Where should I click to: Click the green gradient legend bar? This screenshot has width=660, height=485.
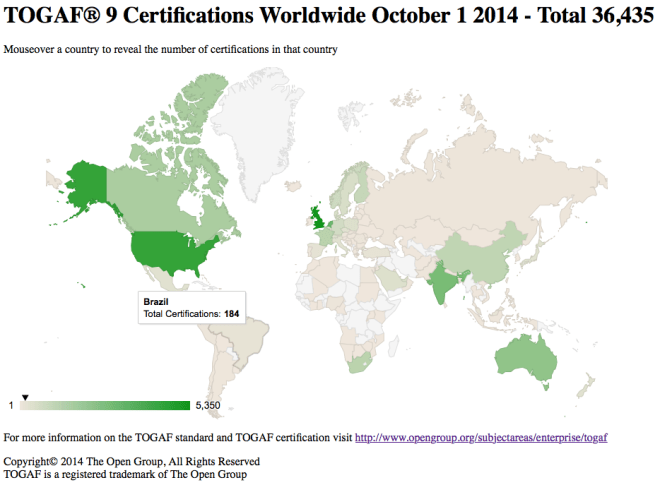click(105, 405)
